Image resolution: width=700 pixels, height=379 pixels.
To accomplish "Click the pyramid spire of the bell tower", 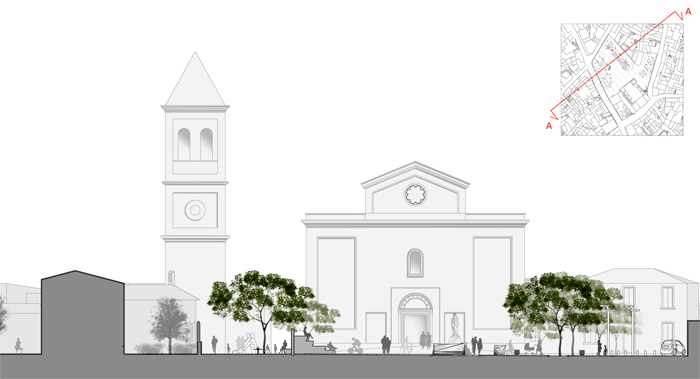I will tap(195, 79).
